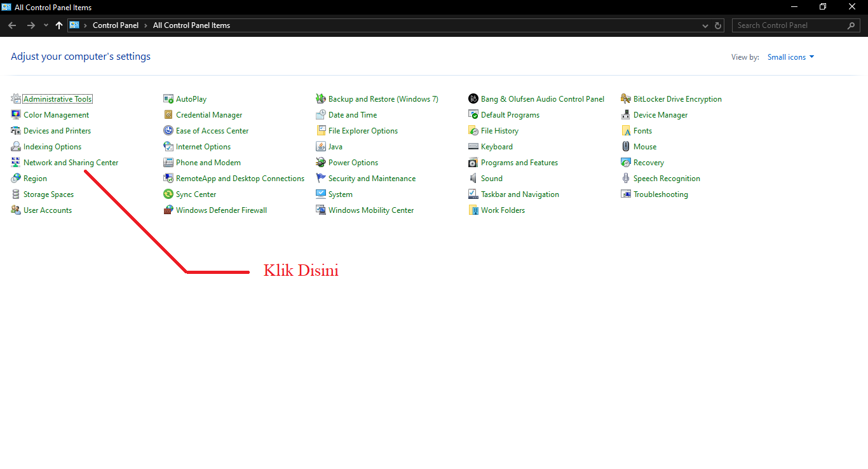Open the Network and Sharing Center icon
Image resolution: width=868 pixels, height=469 pixels.
pyautogui.click(x=16, y=163)
